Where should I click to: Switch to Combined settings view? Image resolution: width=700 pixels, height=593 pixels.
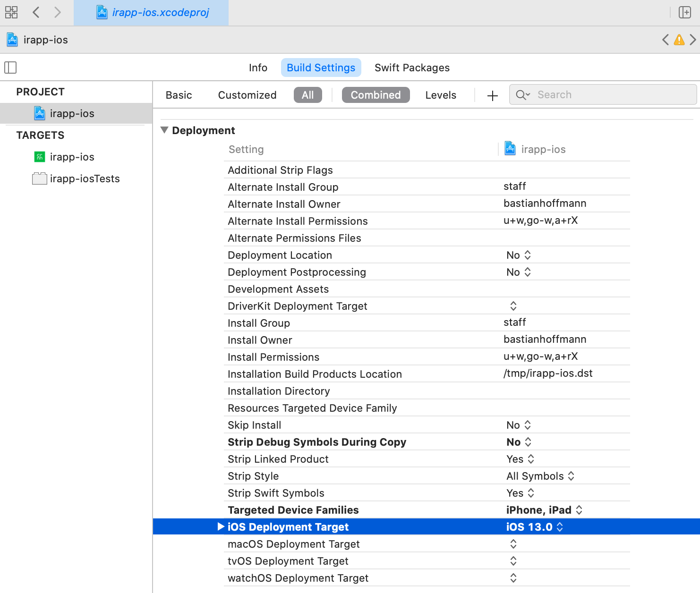pos(376,95)
